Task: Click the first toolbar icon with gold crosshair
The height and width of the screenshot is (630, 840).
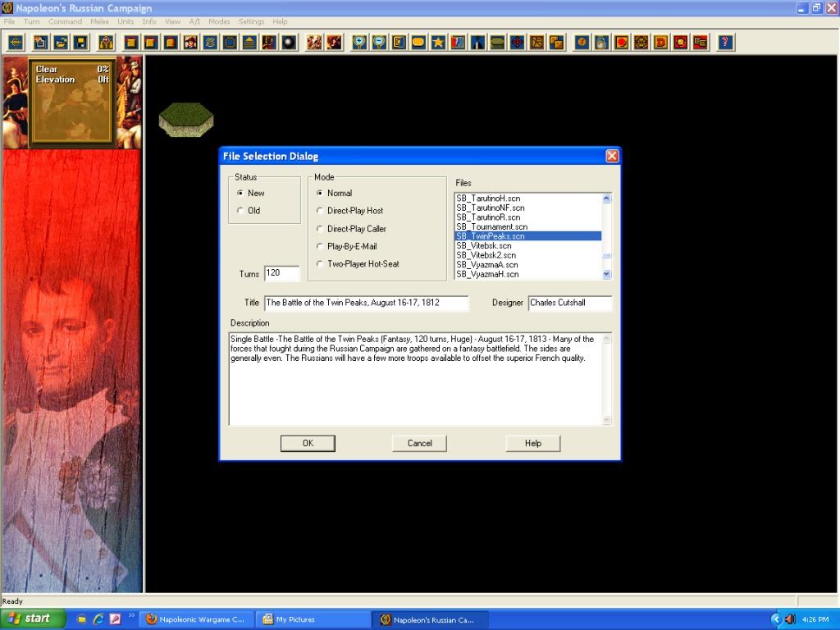Action: click(x=16, y=43)
